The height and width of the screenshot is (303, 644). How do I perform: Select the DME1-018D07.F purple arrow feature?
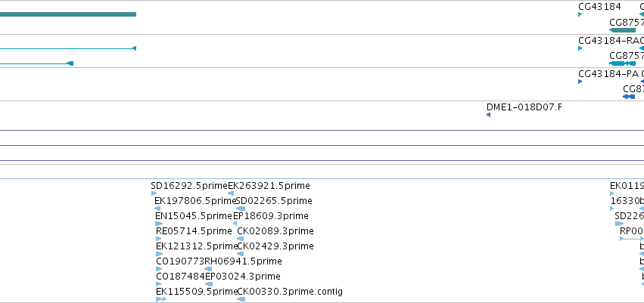tap(488, 115)
